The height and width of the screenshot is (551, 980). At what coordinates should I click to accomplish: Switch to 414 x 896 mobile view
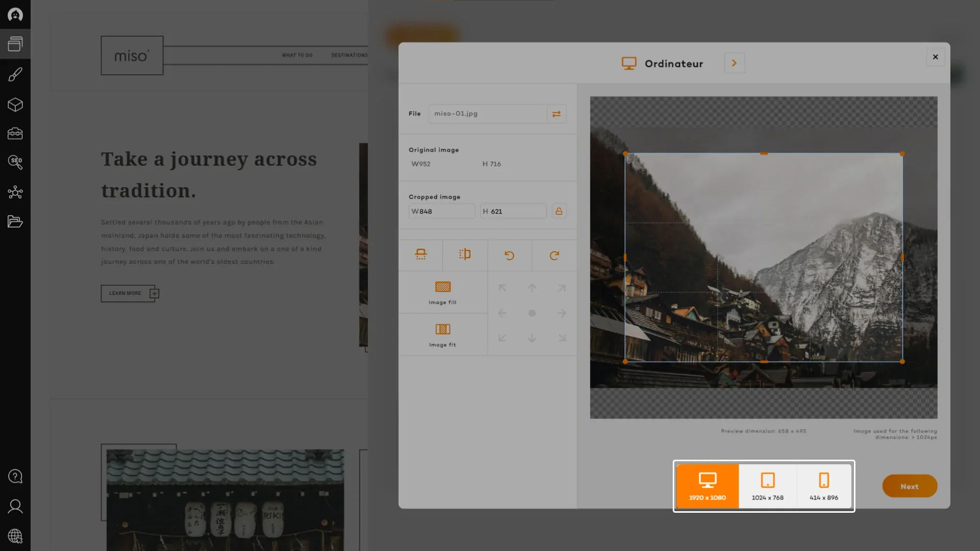[x=824, y=486]
